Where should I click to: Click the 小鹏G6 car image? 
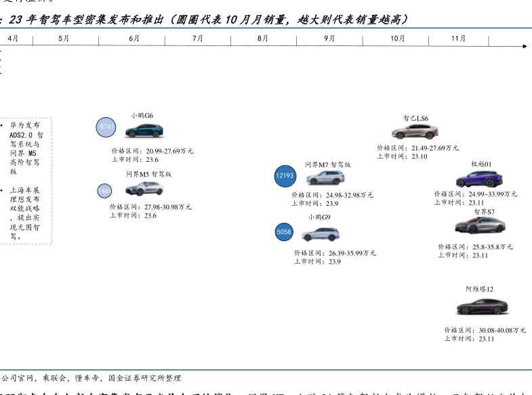(144, 131)
